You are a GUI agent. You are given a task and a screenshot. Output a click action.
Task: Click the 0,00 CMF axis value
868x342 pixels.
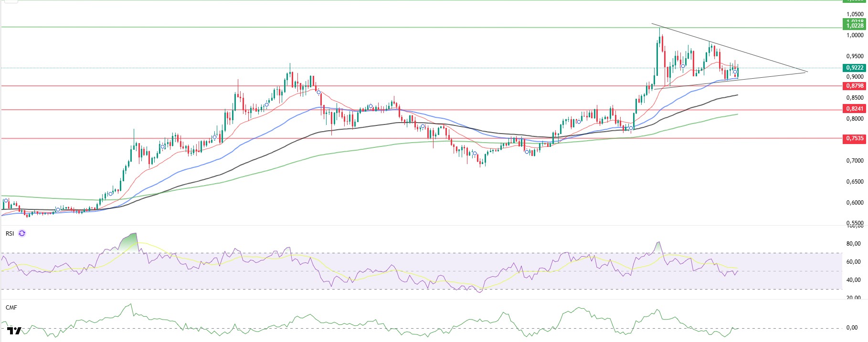pos(852,328)
